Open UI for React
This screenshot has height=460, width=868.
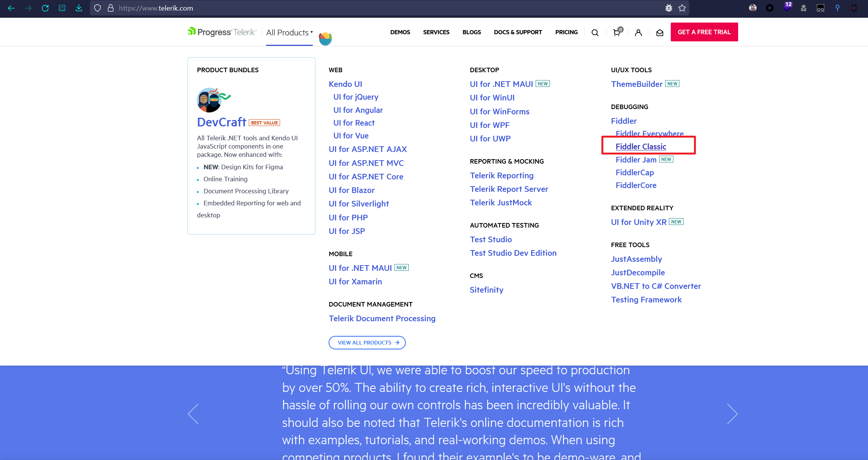tap(354, 123)
